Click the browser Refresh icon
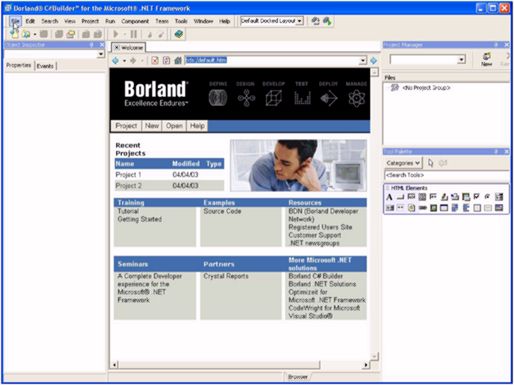 (166, 60)
